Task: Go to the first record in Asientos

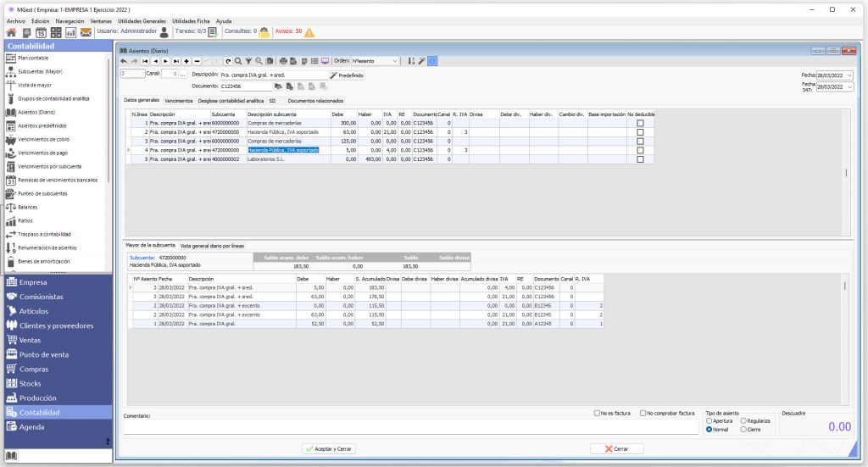Action: pyautogui.click(x=145, y=61)
